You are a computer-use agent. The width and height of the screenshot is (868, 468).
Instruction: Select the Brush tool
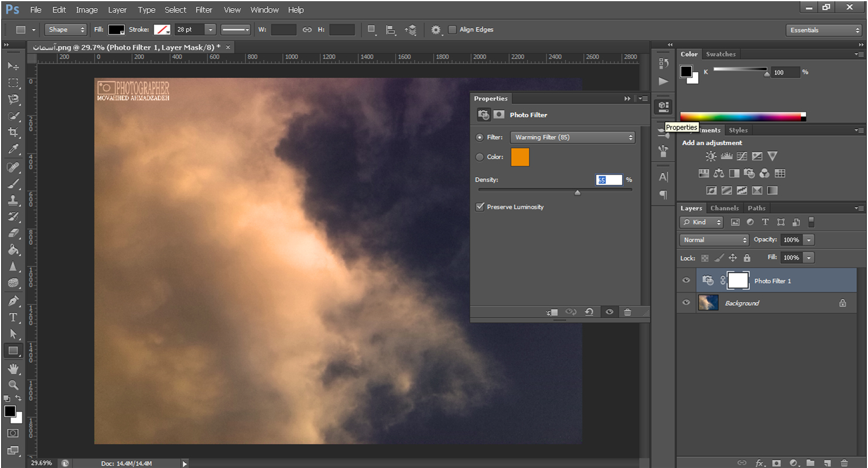(13, 183)
